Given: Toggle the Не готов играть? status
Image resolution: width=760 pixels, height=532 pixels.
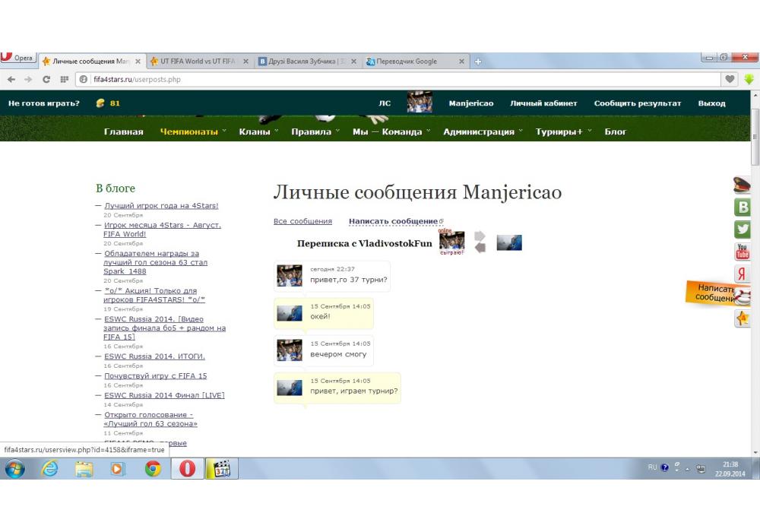Looking at the screenshot, I should tap(44, 103).
